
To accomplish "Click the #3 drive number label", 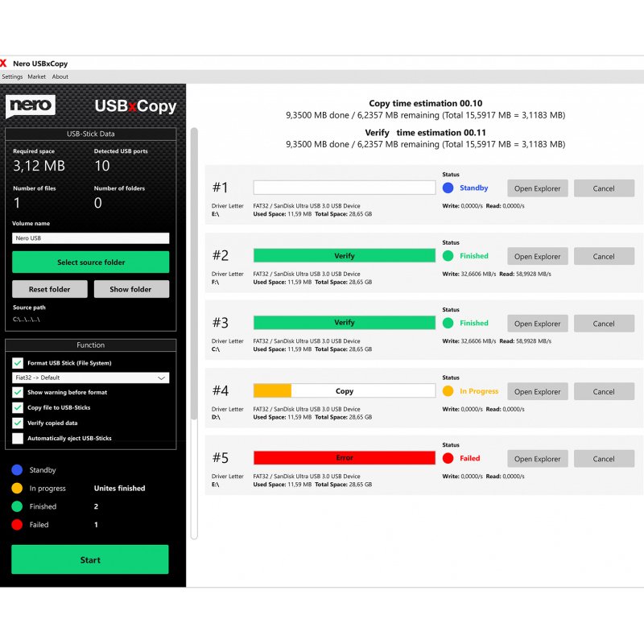I will 220,323.
